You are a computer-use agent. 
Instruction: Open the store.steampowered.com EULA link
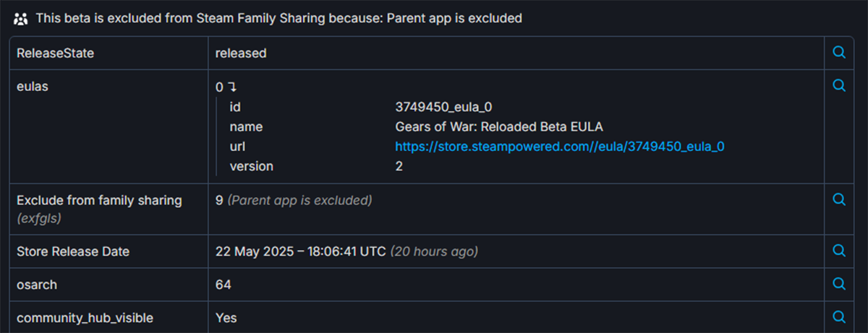point(560,147)
